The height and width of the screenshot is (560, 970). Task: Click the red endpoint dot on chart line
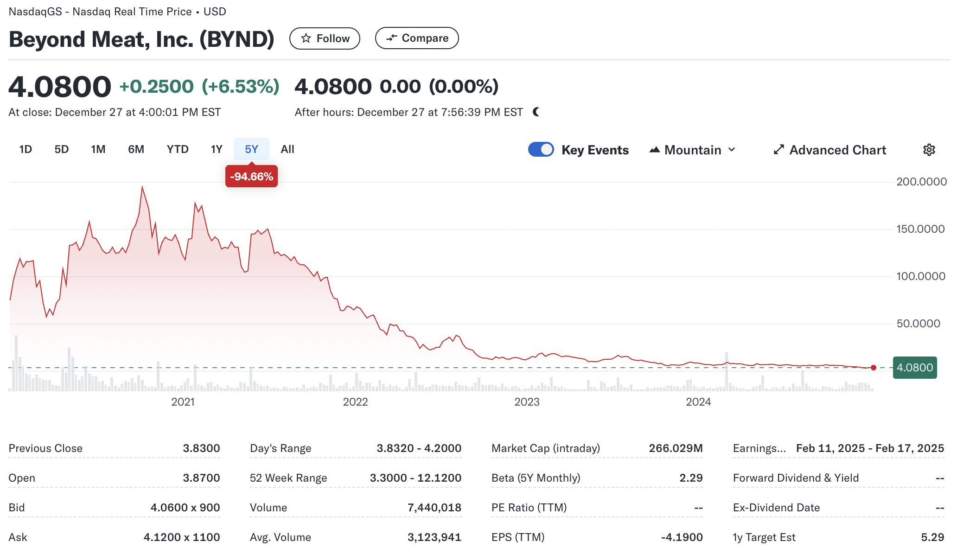[874, 368]
